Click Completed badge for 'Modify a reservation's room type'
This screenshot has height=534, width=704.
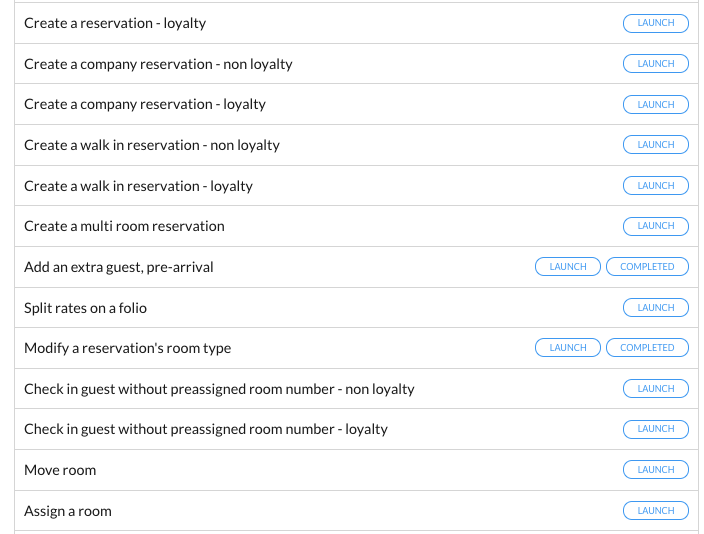[647, 348]
